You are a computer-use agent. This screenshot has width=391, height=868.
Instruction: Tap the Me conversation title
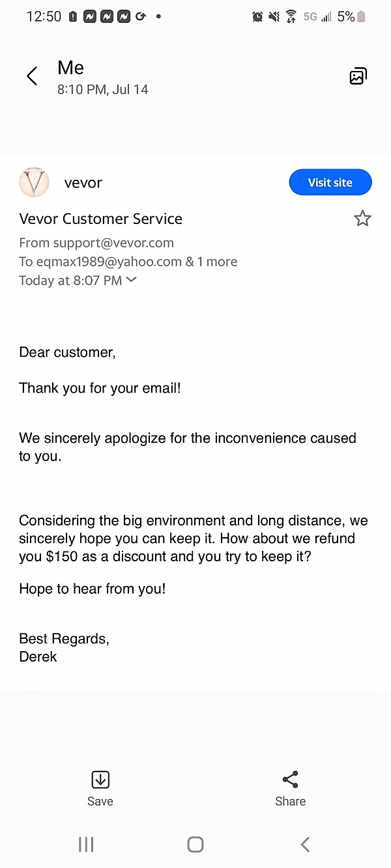tap(71, 68)
